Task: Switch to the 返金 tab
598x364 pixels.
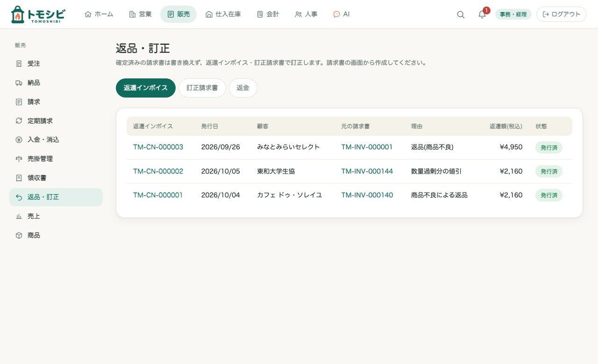Action: (243, 88)
